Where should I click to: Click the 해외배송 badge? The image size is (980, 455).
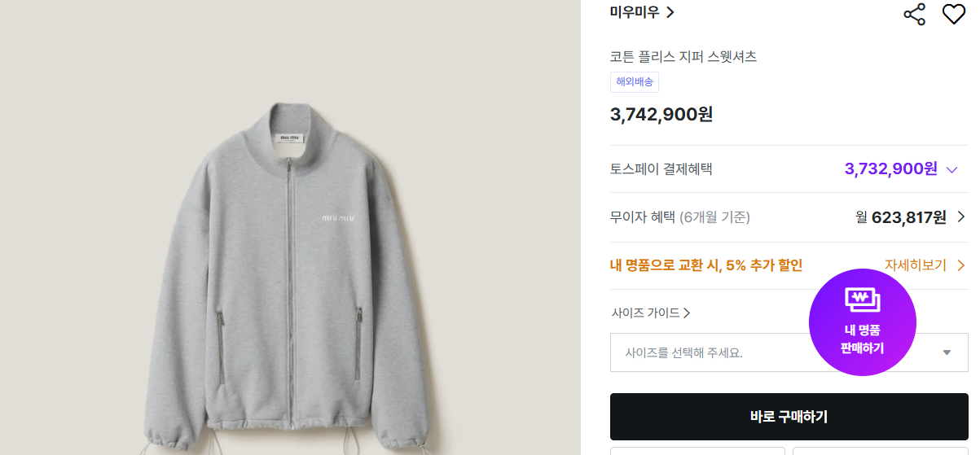click(635, 81)
